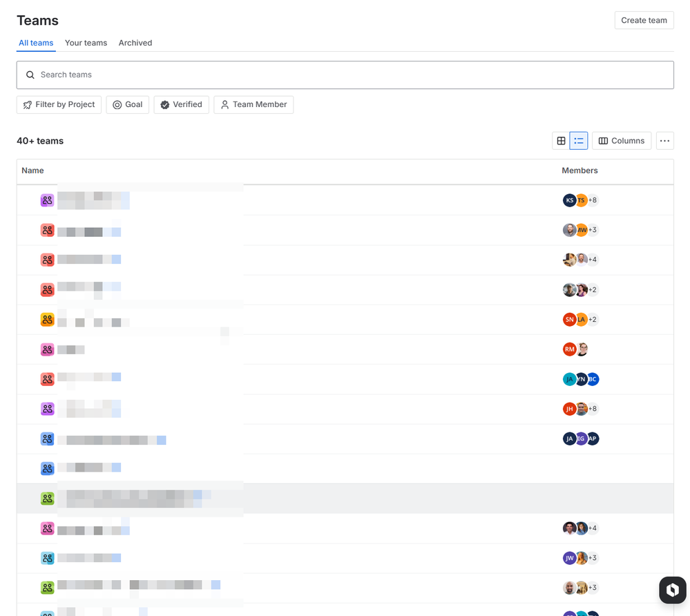Viewport: 690px width, 616px height.
Task: Switch to grid view
Action: pyautogui.click(x=561, y=141)
